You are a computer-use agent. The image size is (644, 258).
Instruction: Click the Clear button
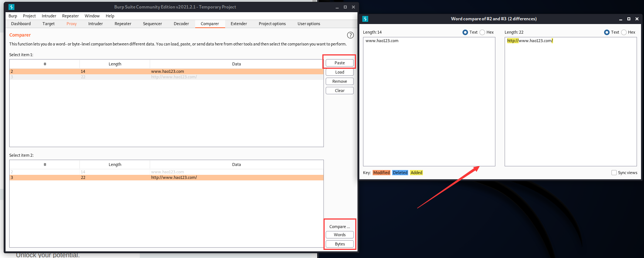(340, 91)
